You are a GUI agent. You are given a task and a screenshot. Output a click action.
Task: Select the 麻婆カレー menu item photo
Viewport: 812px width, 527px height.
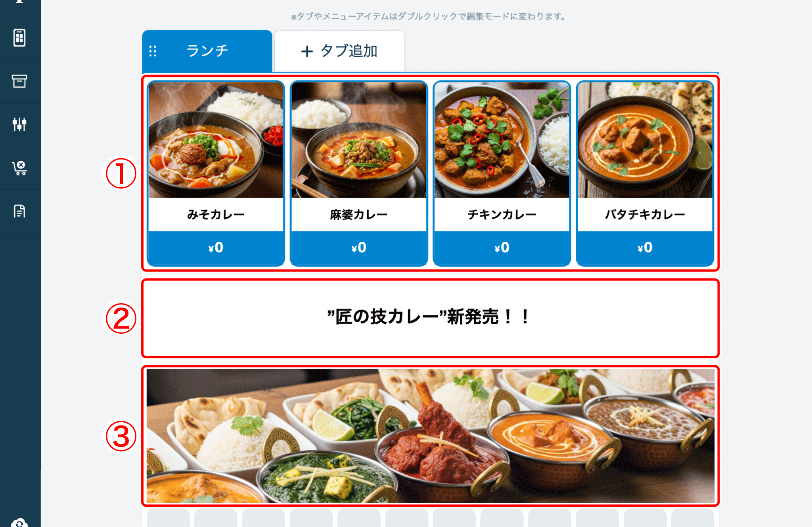tap(359, 140)
